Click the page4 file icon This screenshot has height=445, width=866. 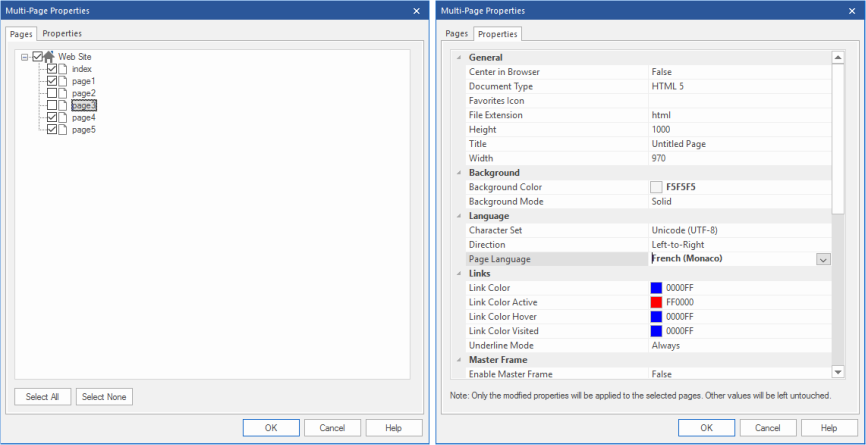click(62, 118)
